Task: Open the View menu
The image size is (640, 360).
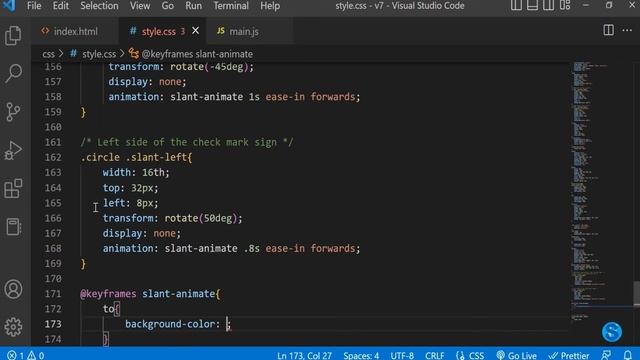Action: [140, 6]
